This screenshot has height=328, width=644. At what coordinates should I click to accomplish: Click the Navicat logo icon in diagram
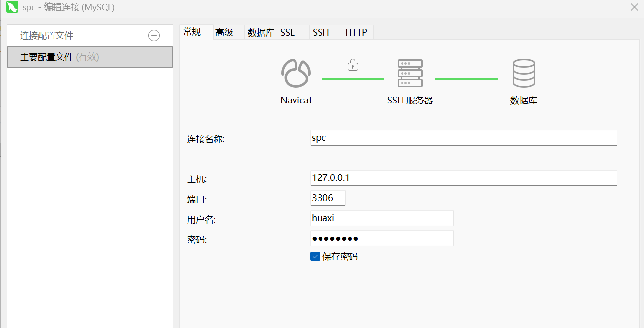tap(296, 74)
